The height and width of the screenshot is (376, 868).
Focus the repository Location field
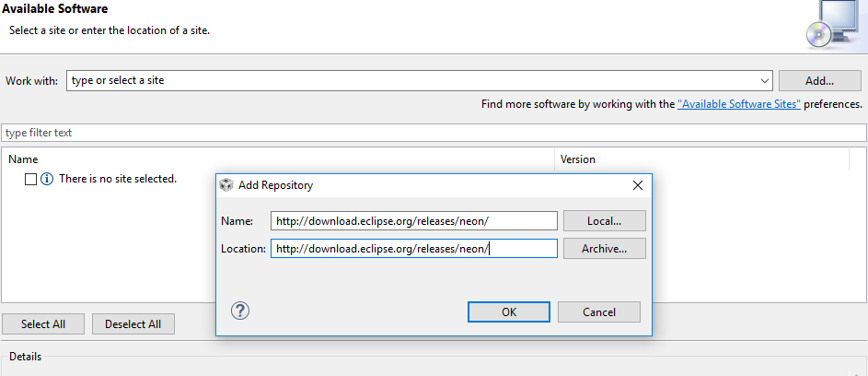click(x=414, y=249)
